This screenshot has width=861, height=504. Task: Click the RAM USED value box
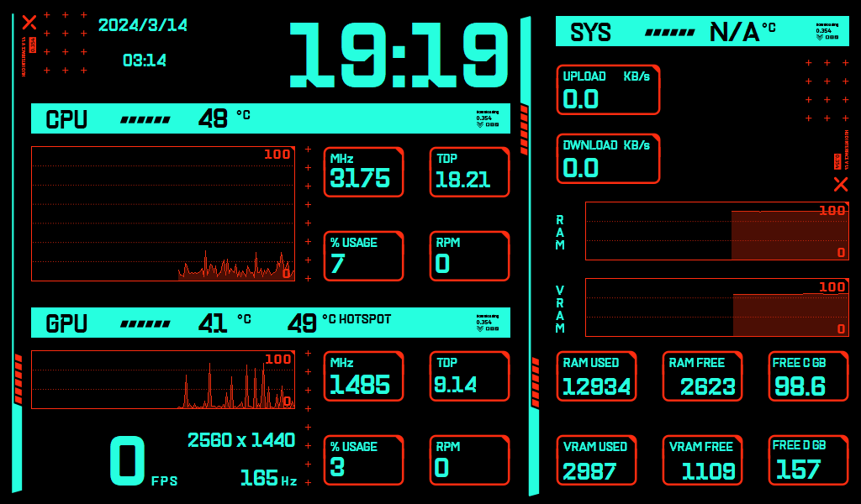[596, 376]
